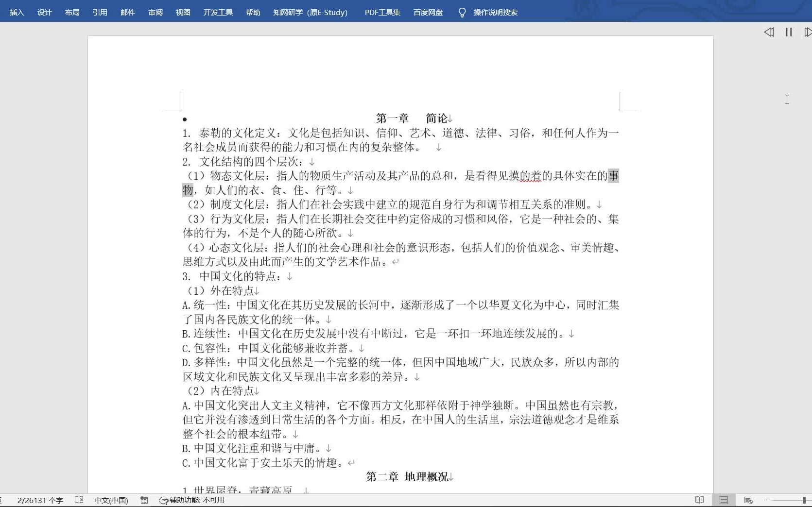Pause playback with the pause icon
Viewport: 812px width, 507px height.
(x=789, y=32)
